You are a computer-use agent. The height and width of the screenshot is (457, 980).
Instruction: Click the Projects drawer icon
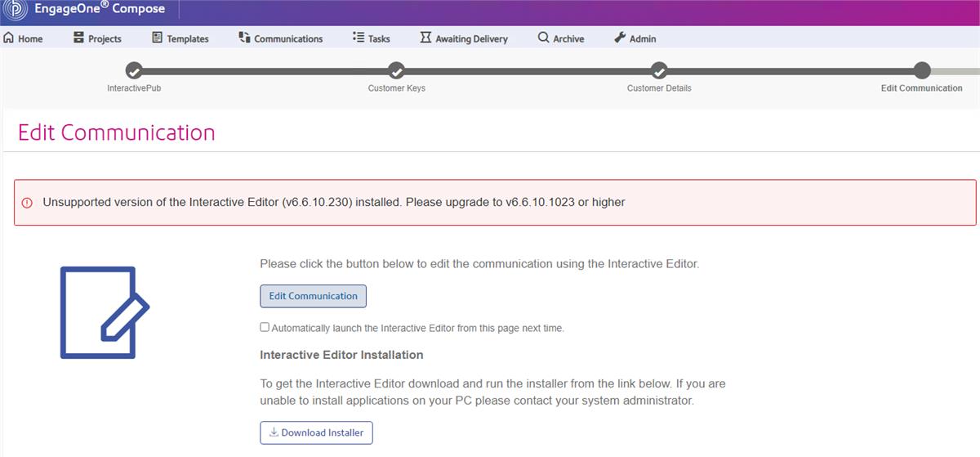[79, 38]
